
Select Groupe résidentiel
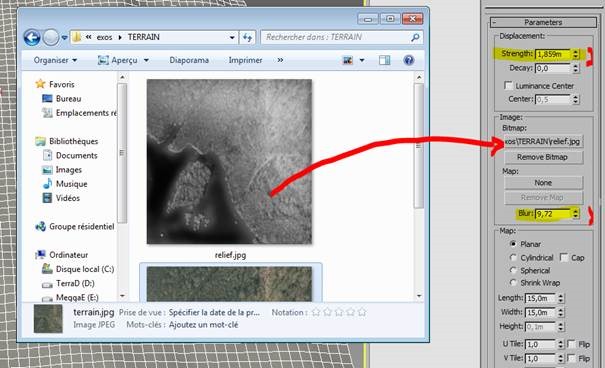(x=81, y=227)
